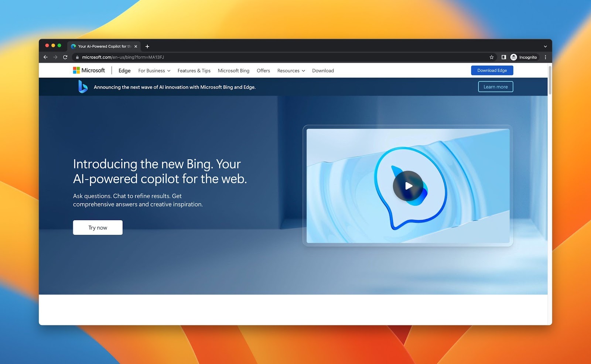This screenshot has height=364, width=591.
Task: Go to Microsoft Bing nav item
Action: [x=233, y=71]
